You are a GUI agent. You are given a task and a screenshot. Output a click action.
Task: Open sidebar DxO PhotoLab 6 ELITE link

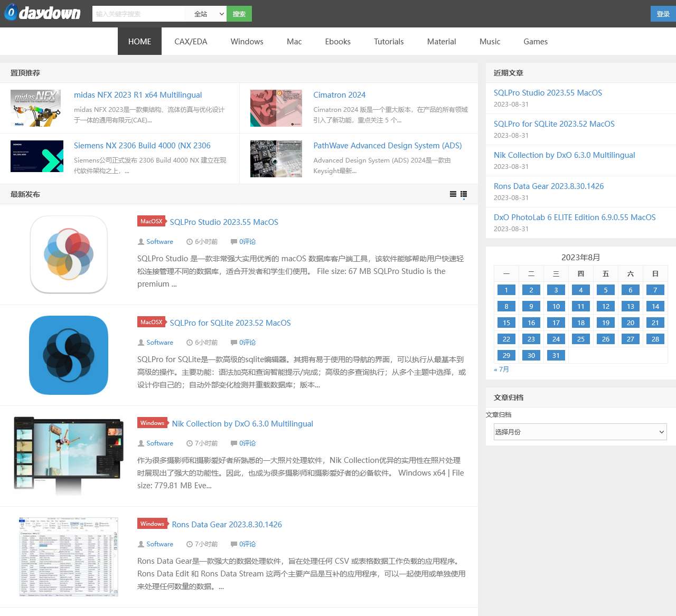click(x=575, y=217)
